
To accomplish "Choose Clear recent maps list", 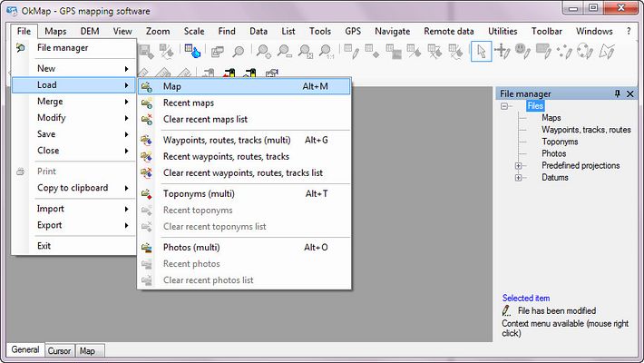I will point(244,119).
